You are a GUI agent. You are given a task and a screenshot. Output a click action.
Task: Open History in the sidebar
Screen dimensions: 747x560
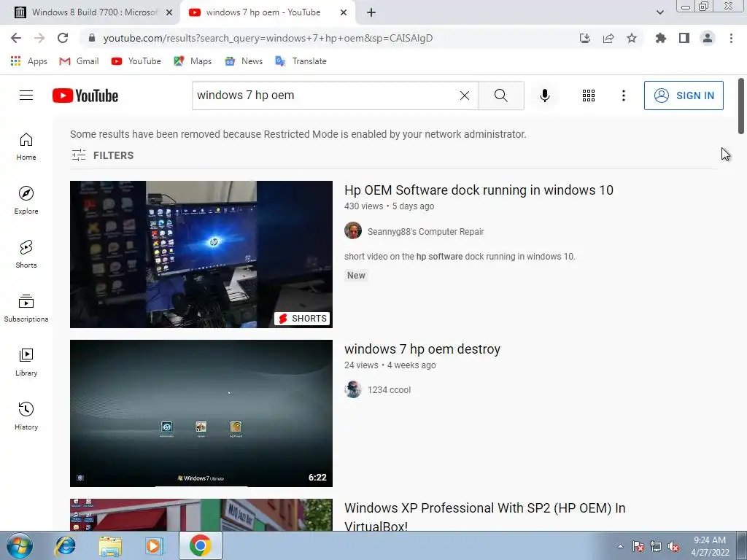26,416
